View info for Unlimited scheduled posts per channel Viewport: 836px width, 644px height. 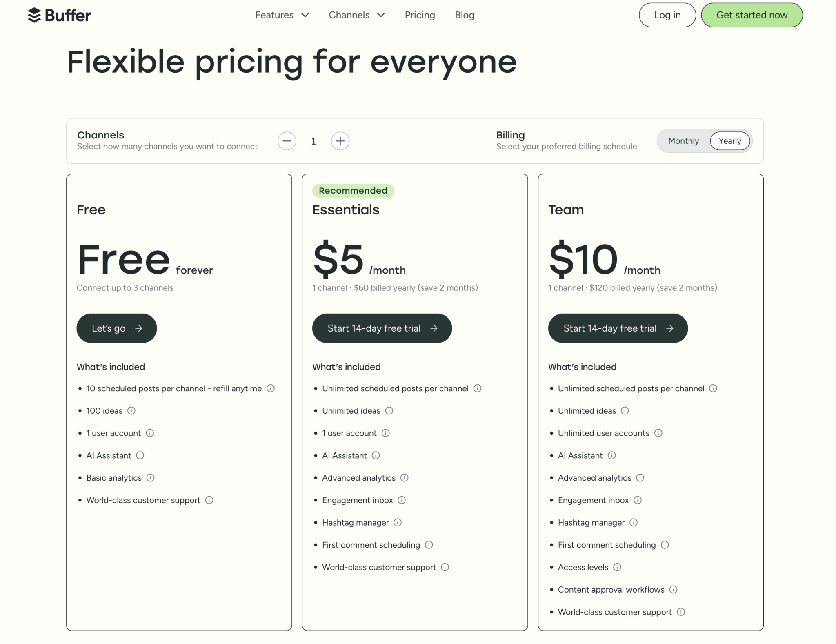pyautogui.click(x=477, y=388)
